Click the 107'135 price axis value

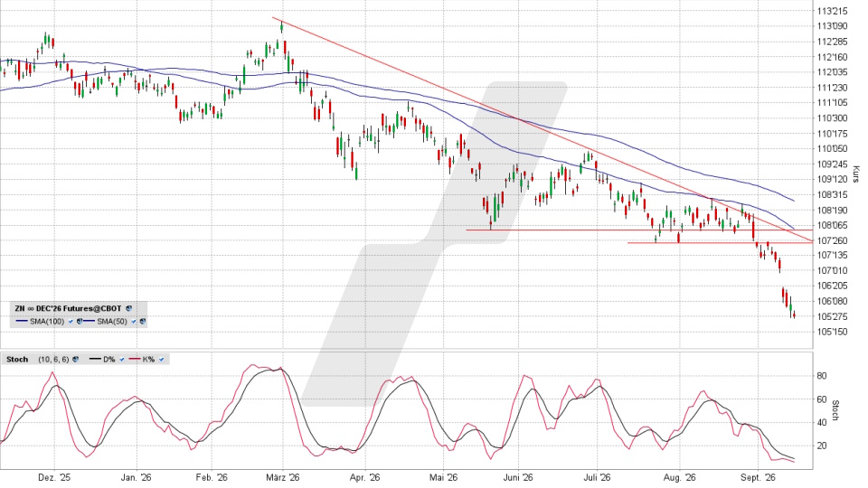pos(833,255)
